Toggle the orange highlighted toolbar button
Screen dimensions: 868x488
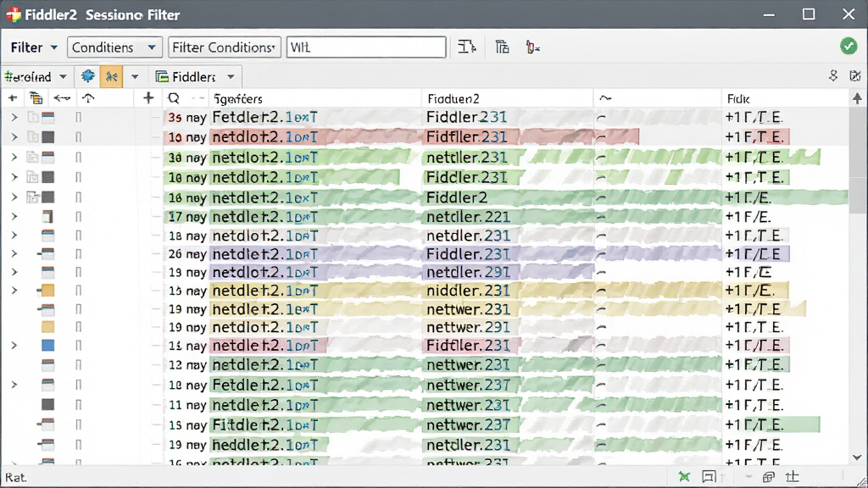tap(111, 76)
